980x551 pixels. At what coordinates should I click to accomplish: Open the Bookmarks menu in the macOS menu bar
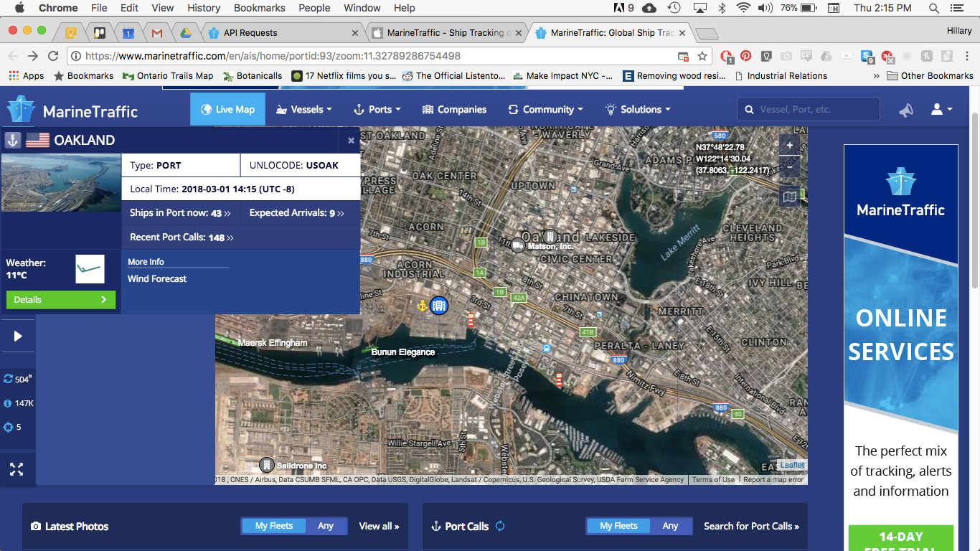pos(259,8)
